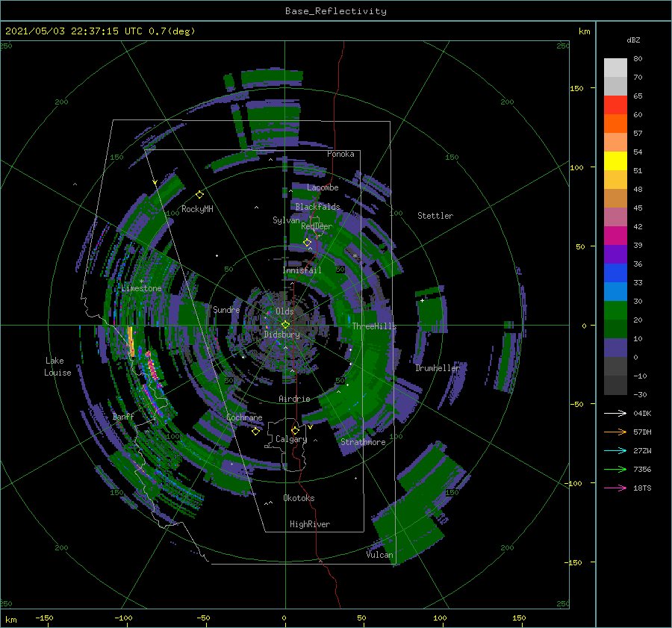Click the 04DK legend label
The height and width of the screenshot is (628, 672).
(642, 413)
